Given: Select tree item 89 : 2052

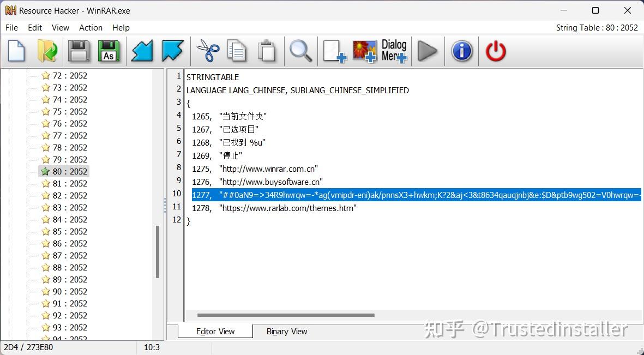Looking at the screenshot, I should (x=70, y=279).
